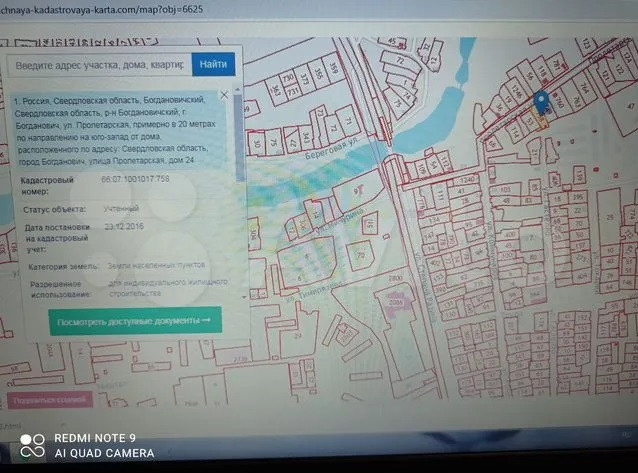Click the highlighted address result starting with Россия
Viewport: 638px width, 473px height.
click(119, 130)
